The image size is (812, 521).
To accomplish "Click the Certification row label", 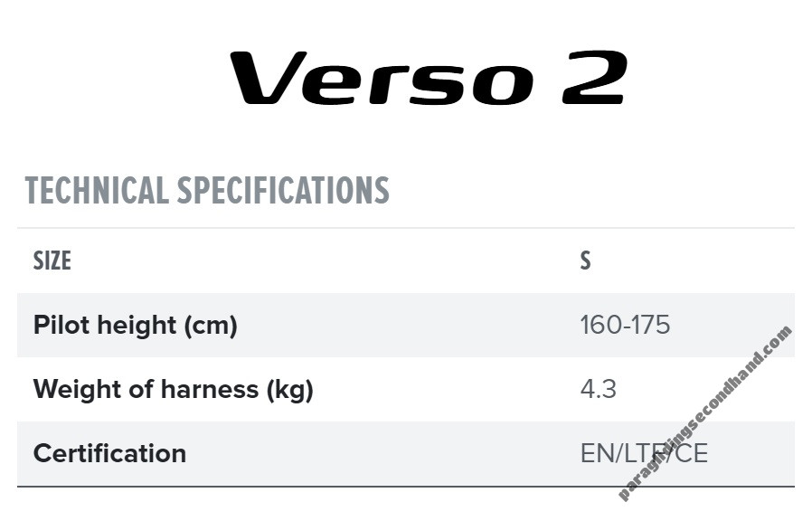I will pyautogui.click(x=109, y=453).
